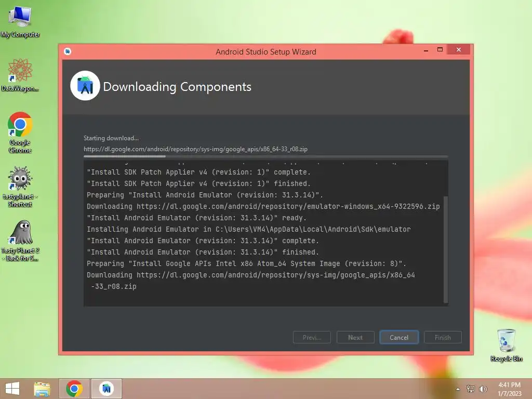This screenshot has width=532, height=399.
Task: Click the Cancel button
Action: [399, 337]
